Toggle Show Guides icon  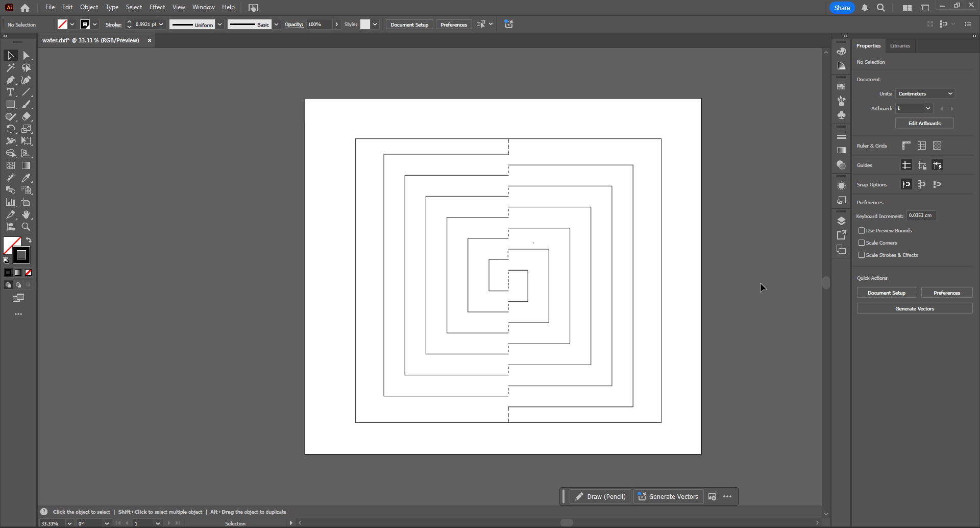pos(906,165)
